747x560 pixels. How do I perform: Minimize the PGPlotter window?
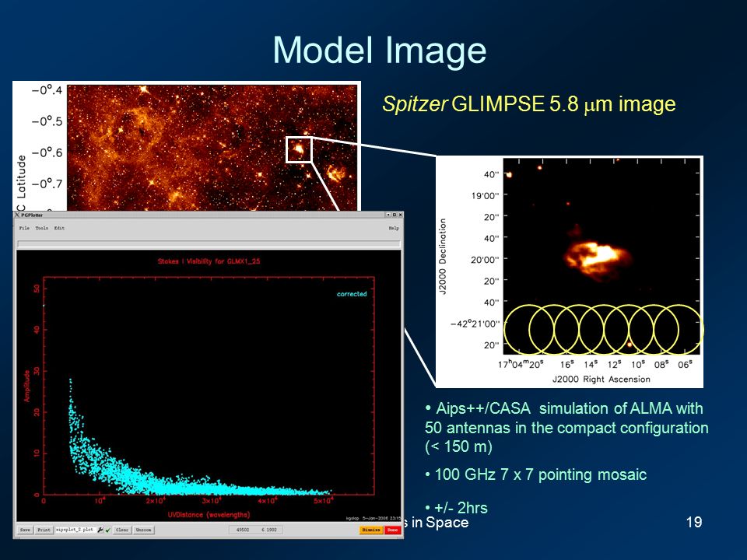click(388, 215)
